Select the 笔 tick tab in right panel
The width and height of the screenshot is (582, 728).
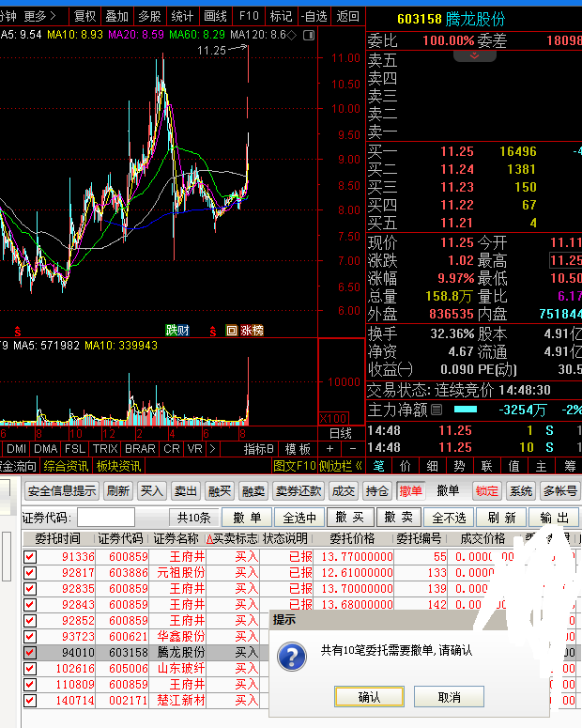pyautogui.click(x=378, y=466)
